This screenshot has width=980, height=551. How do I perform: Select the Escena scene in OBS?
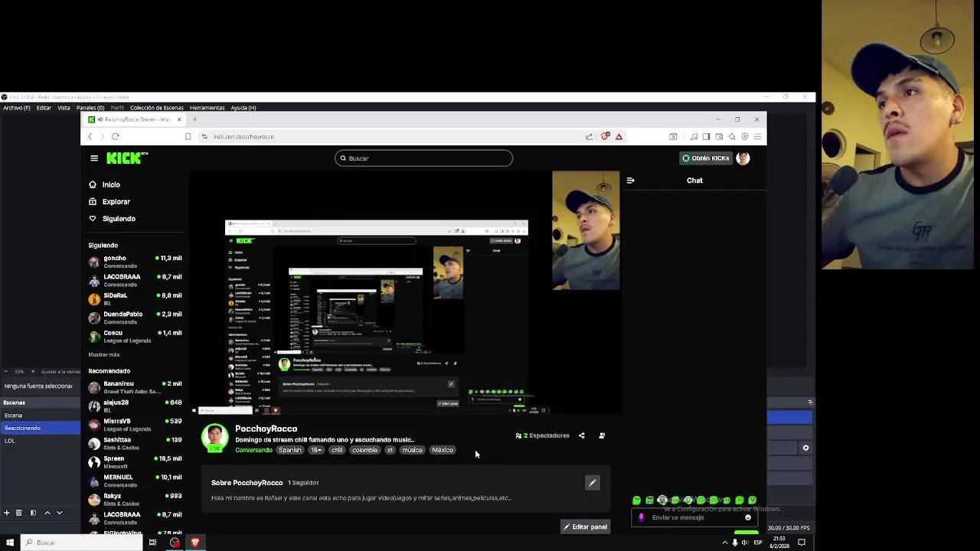[x=40, y=416]
